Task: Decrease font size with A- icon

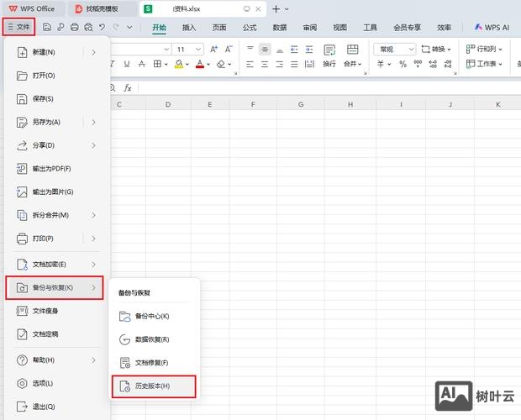Action: coord(229,50)
